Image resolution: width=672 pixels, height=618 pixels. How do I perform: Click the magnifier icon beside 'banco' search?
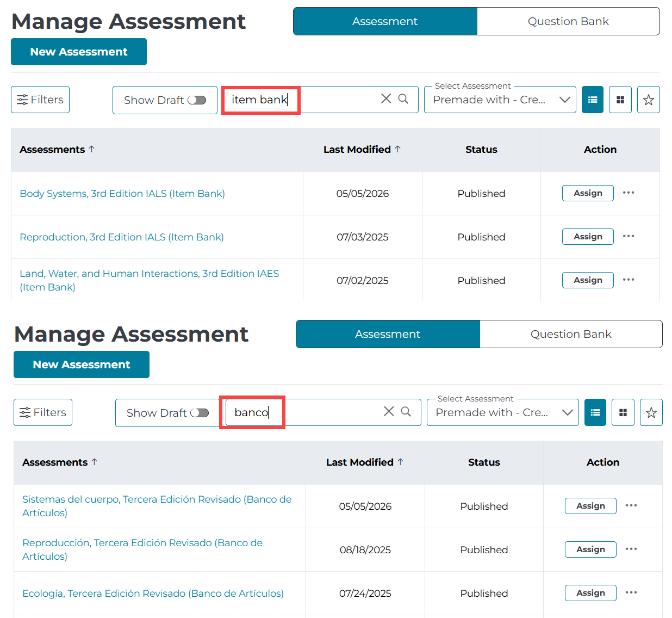click(406, 411)
